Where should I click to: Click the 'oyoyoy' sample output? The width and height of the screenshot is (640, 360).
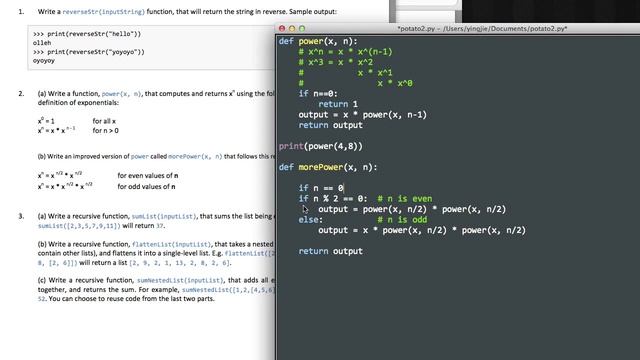tap(44, 61)
